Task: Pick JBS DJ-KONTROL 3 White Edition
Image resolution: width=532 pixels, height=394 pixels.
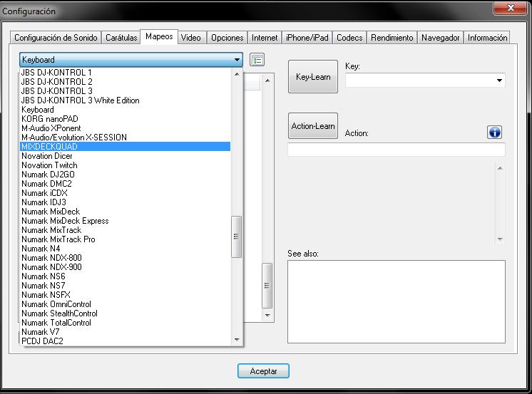Action: coord(126,100)
